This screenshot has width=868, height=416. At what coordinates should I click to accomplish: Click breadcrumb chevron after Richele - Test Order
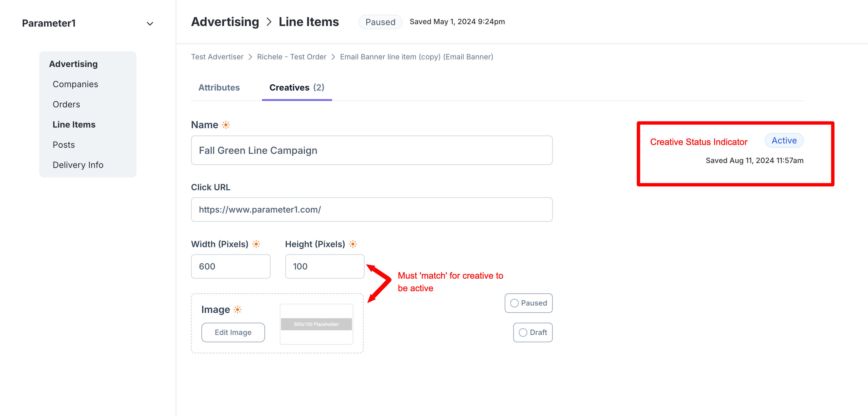point(333,57)
